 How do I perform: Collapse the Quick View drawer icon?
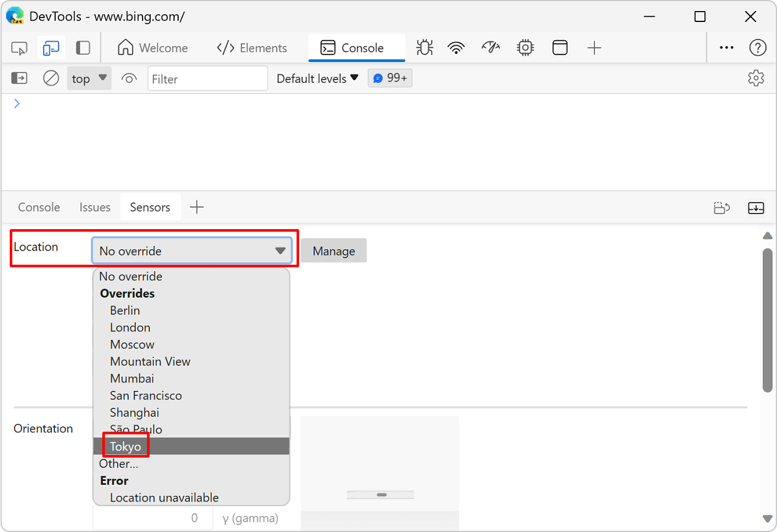coord(756,208)
